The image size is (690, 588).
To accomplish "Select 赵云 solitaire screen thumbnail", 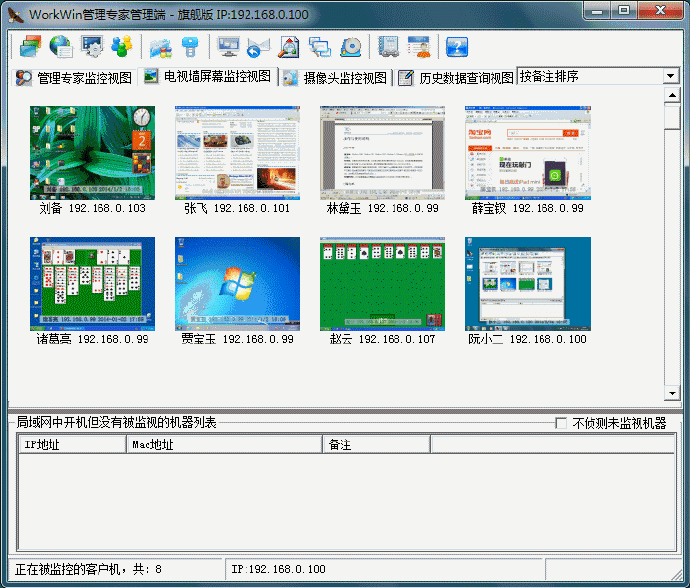I will click(382, 283).
